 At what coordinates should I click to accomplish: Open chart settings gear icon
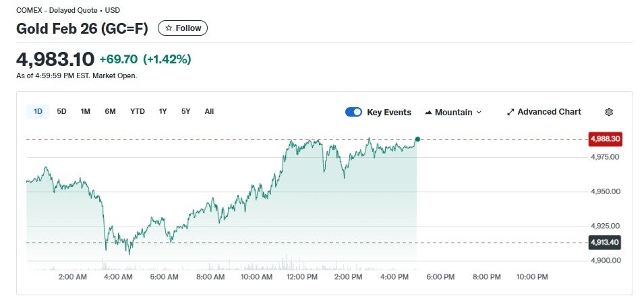coord(609,112)
